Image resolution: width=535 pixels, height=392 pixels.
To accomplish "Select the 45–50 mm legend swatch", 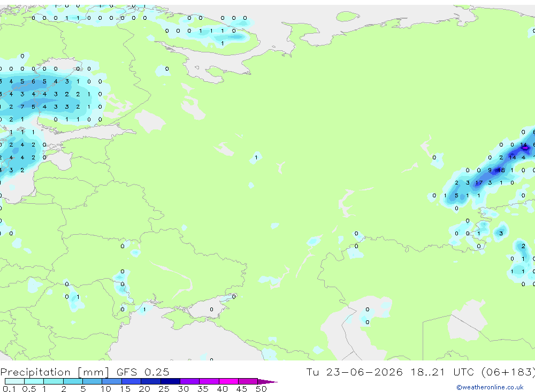I will coord(248,381).
